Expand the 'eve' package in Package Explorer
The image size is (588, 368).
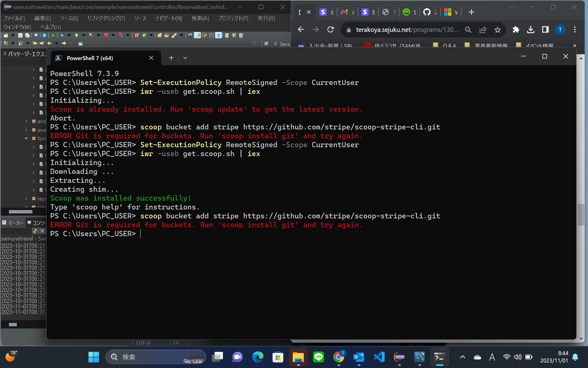tap(26, 130)
